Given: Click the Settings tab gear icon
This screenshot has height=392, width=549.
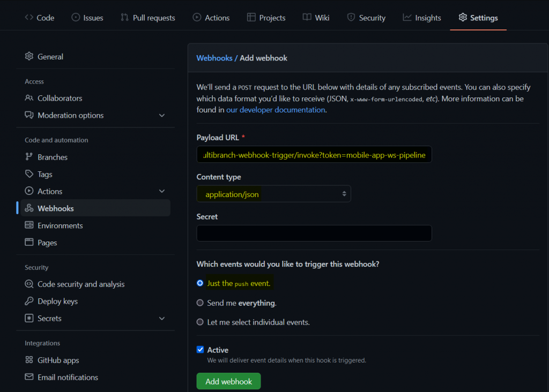Looking at the screenshot, I should [463, 17].
